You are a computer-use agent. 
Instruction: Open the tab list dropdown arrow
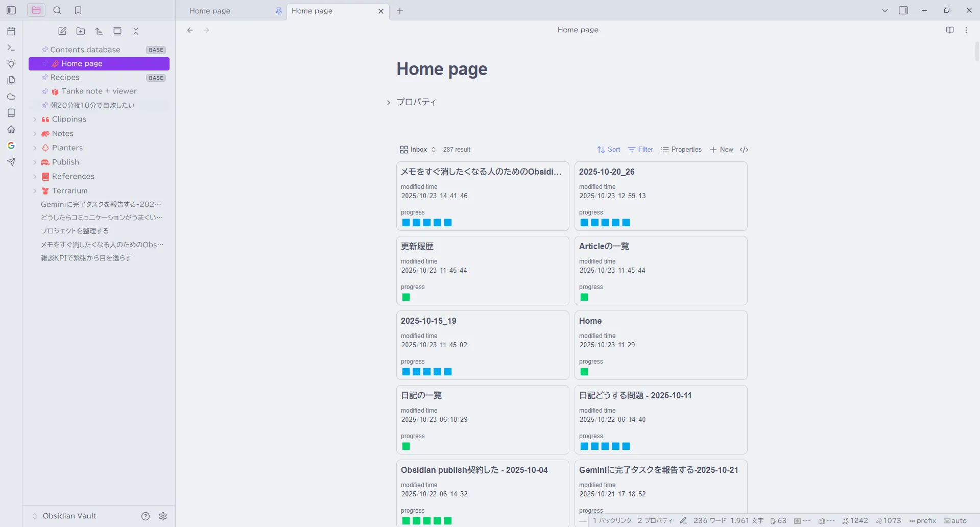pyautogui.click(x=885, y=10)
